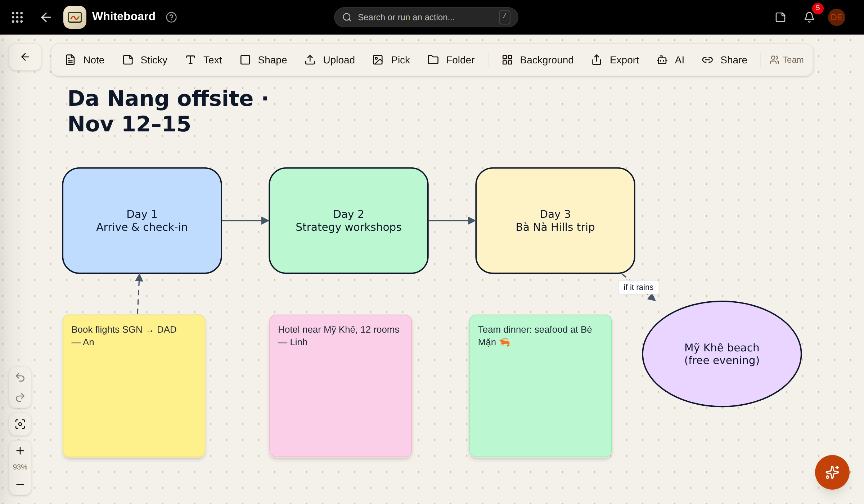Screen dimensions: 864x504
Task: Select the Mỹ Khê beach ellipse
Action: (722, 354)
